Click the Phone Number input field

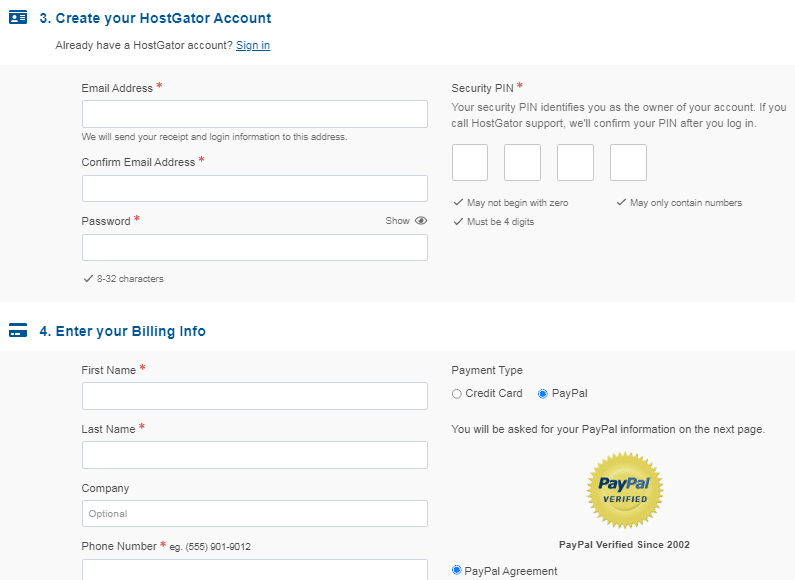(x=254, y=570)
